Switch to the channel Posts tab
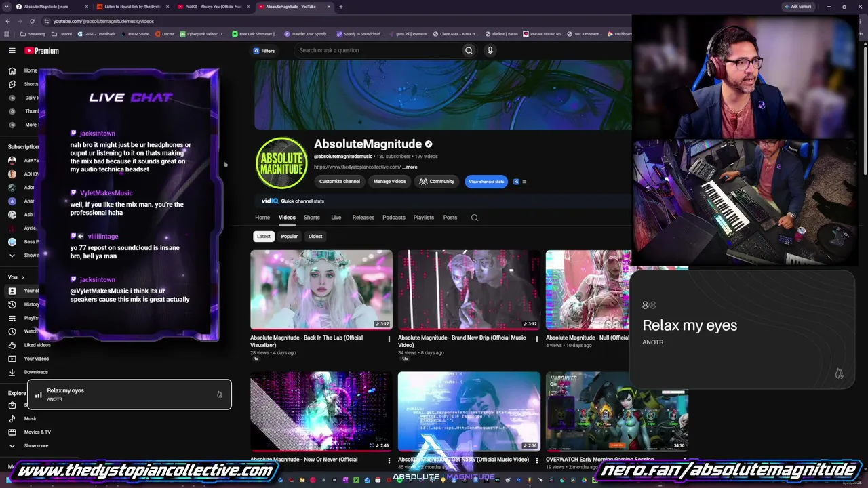 450,218
